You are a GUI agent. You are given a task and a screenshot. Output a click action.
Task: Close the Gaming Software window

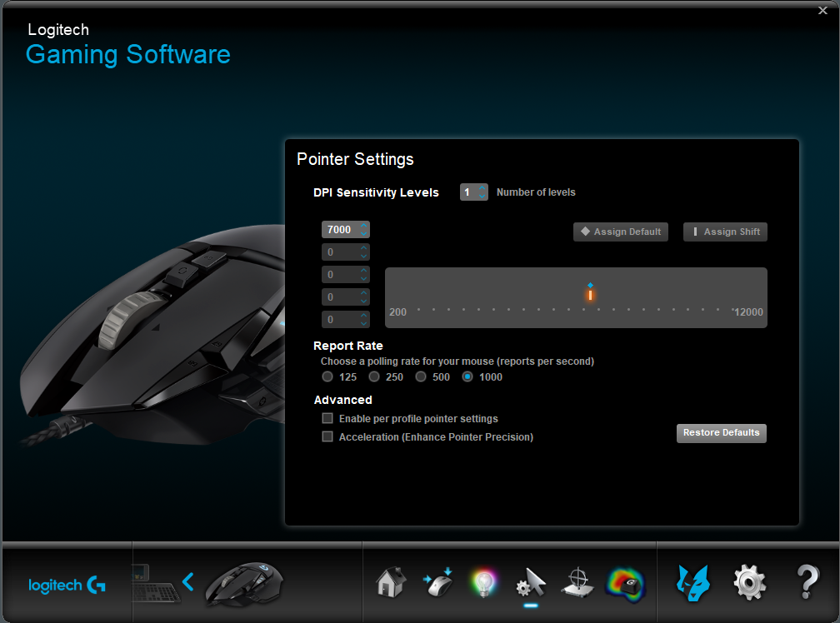822,10
